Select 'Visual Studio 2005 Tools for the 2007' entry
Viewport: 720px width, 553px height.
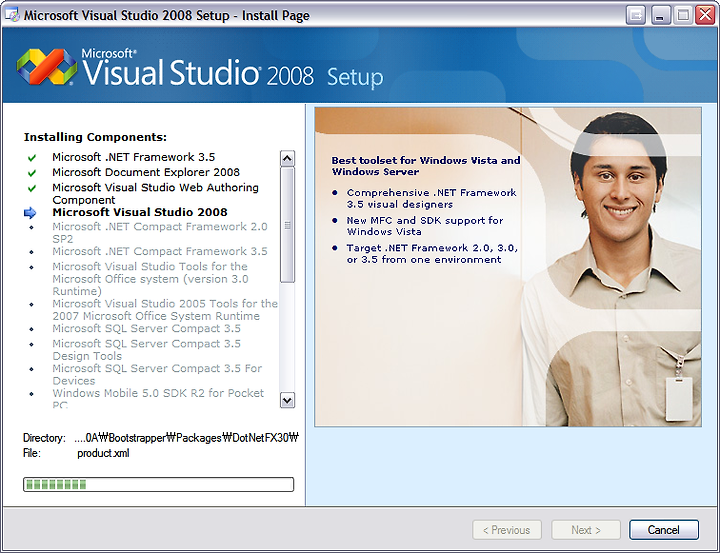[165, 310]
